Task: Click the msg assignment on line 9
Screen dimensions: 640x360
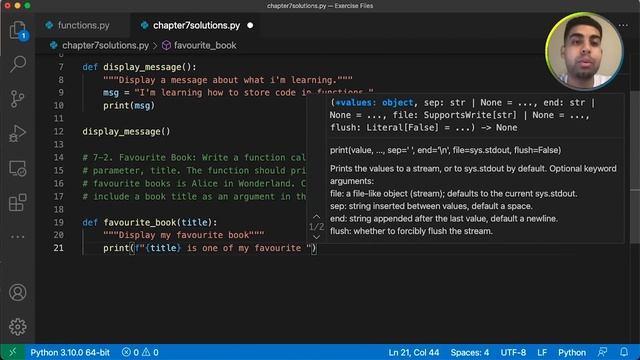Action: (238, 93)
